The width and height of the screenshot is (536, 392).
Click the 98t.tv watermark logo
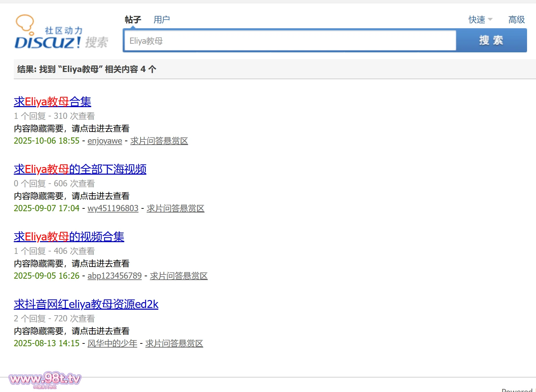click(x=45, y=379)
